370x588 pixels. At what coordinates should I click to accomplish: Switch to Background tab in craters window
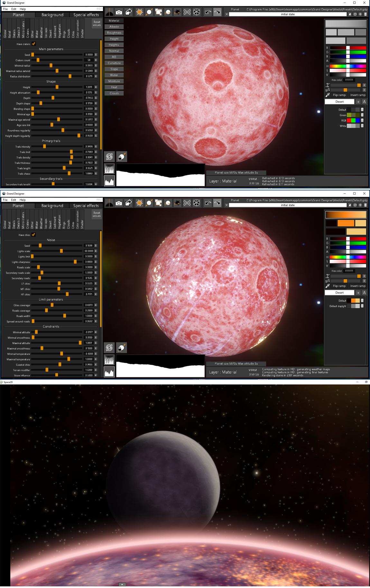point(52,15)
